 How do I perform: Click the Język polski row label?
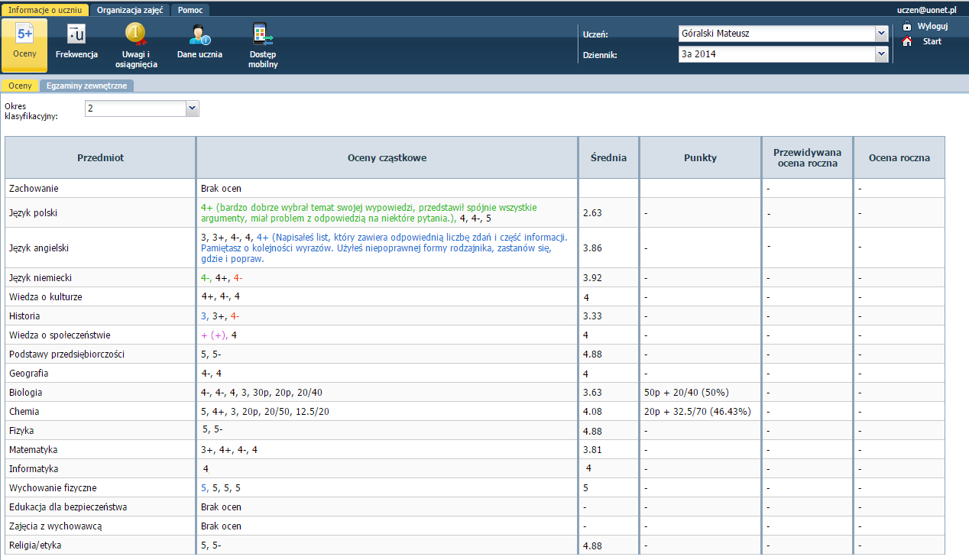33,213
